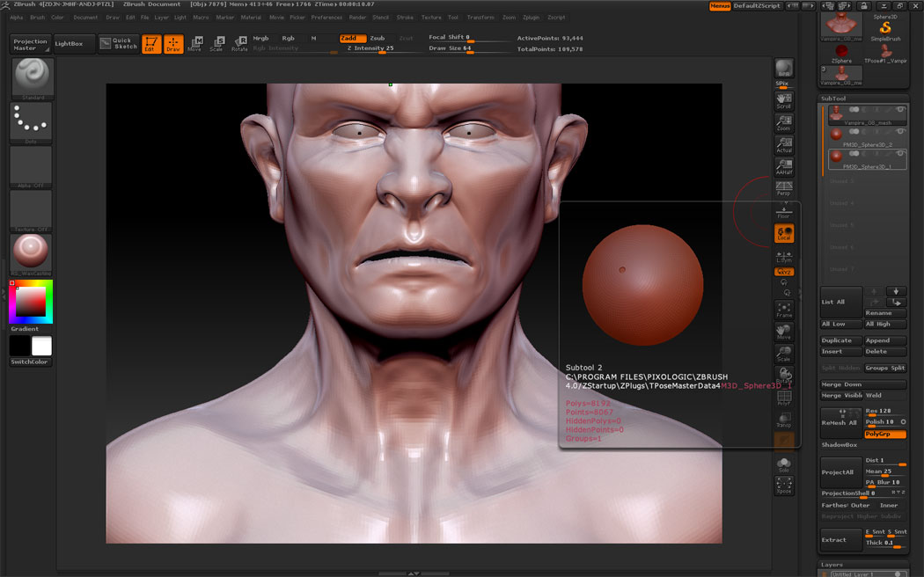Image resolution: width=924 pixels, height=577 pixels.
Task: Click the Xpose icon
Action: (783, 486)
